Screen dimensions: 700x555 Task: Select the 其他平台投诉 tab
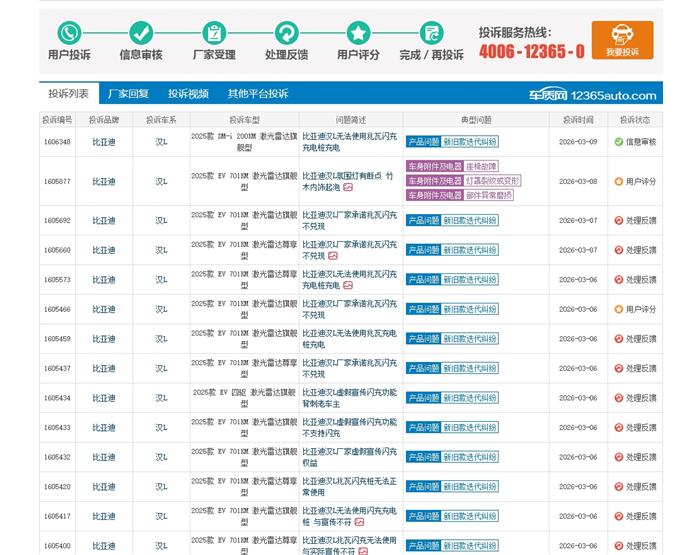click(x=258, y=94)
